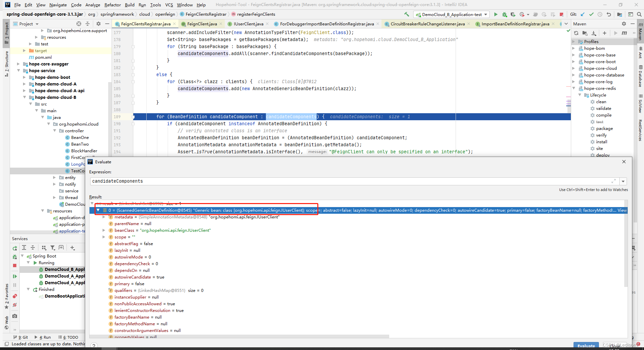Open Project panel settings gear
The width and height of the screenshot is (644, 350).
(x=98, y=24)
